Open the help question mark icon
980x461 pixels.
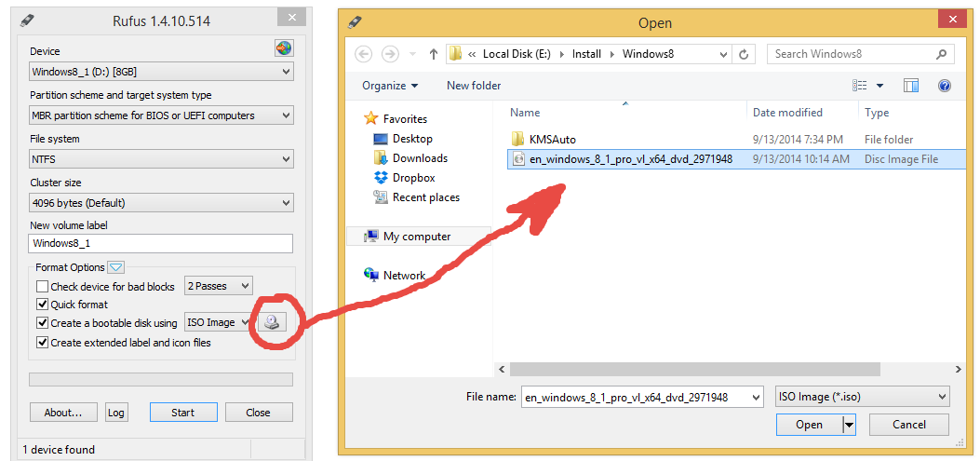(x=945, y=85)
